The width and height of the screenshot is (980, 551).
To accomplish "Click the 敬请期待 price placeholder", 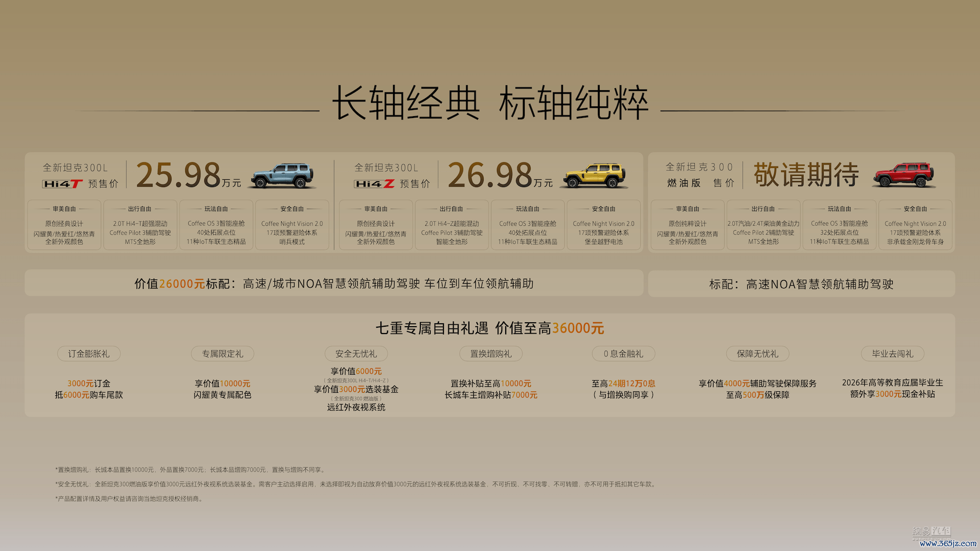I will [806, 174].
